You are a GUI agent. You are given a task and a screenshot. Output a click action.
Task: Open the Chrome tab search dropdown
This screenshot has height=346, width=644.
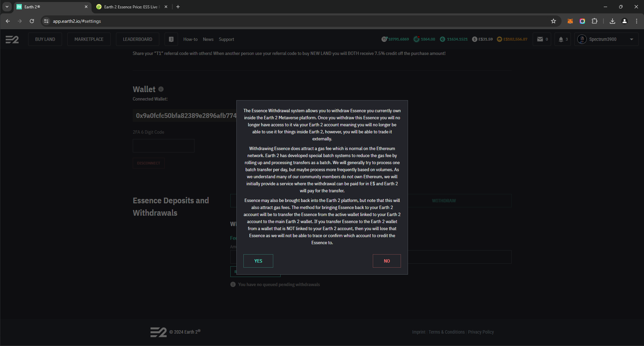[x=7, y=7]
